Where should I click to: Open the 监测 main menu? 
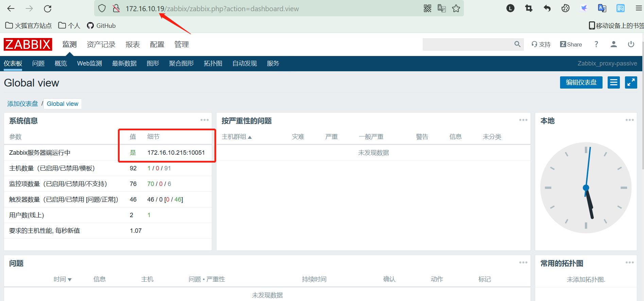tap(69, 44)
